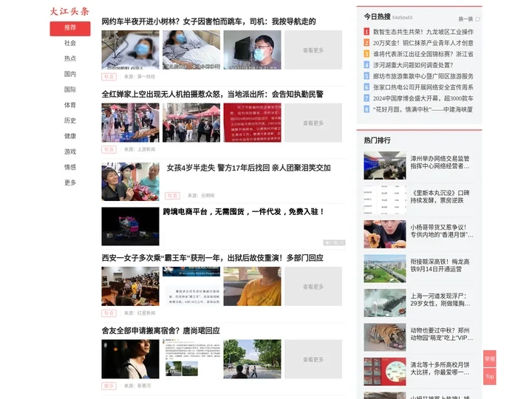Open 上海一河道发现浮尸 ranking item
The image size is (532, 399).
click(x=440, y=299)
